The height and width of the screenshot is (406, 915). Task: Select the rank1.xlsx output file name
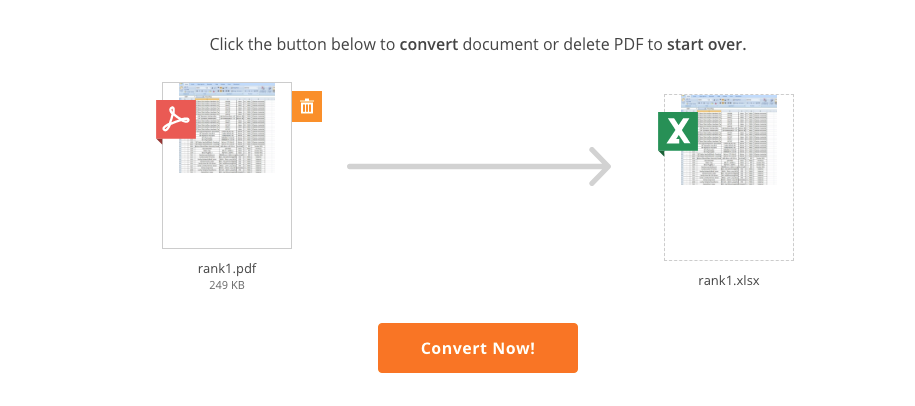729,281
